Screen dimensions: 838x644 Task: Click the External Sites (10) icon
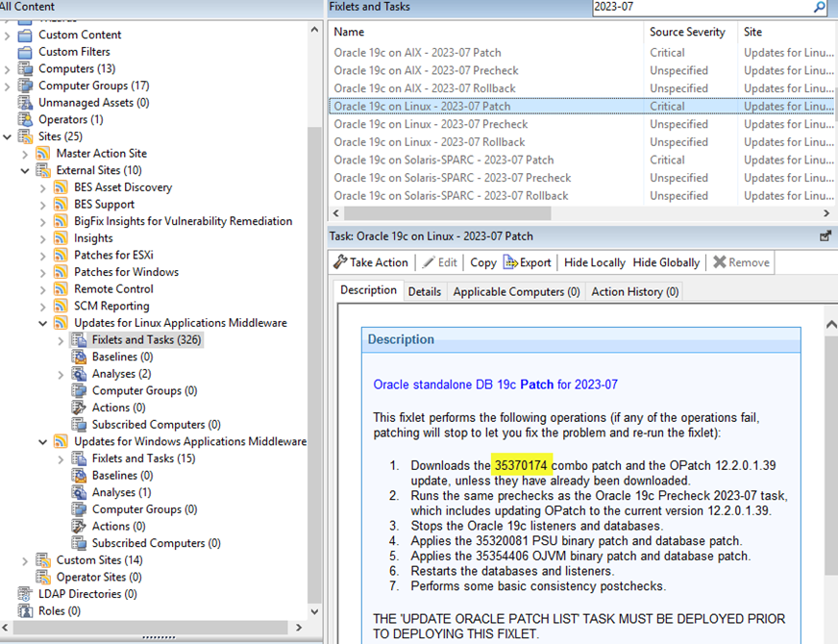[x=42, y=170]
